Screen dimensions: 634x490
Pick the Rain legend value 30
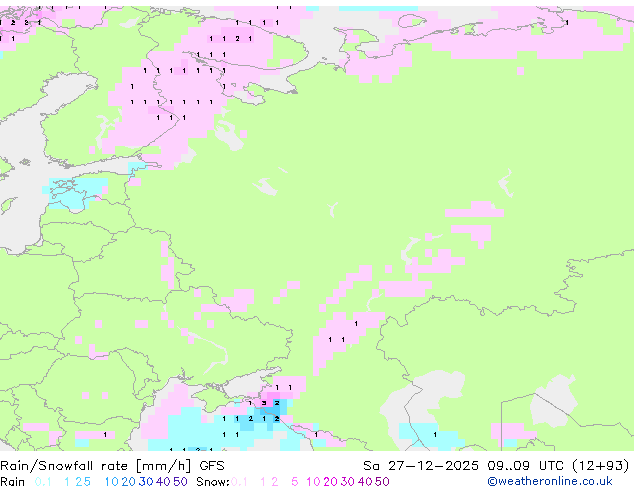click(146, 482)
